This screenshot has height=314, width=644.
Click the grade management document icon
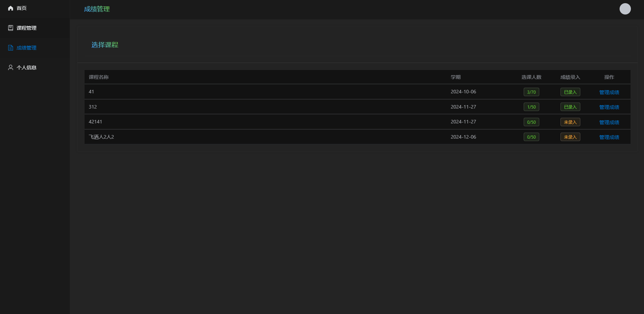[x=11, y=48]
